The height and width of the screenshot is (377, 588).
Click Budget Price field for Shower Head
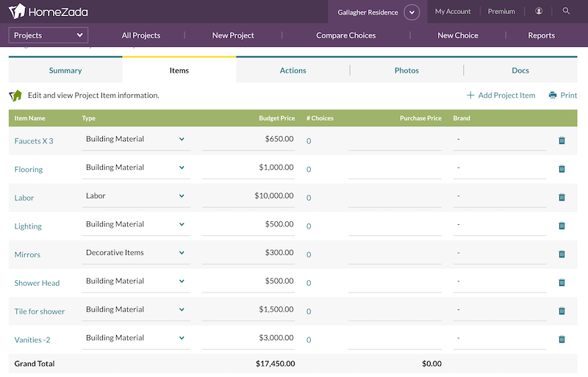(x=248, y=281)
